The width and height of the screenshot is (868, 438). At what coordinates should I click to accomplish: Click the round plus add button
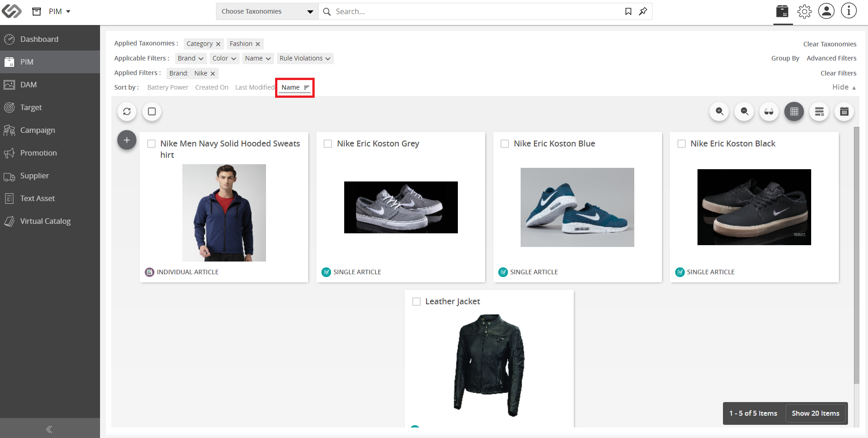coord(127,140)
